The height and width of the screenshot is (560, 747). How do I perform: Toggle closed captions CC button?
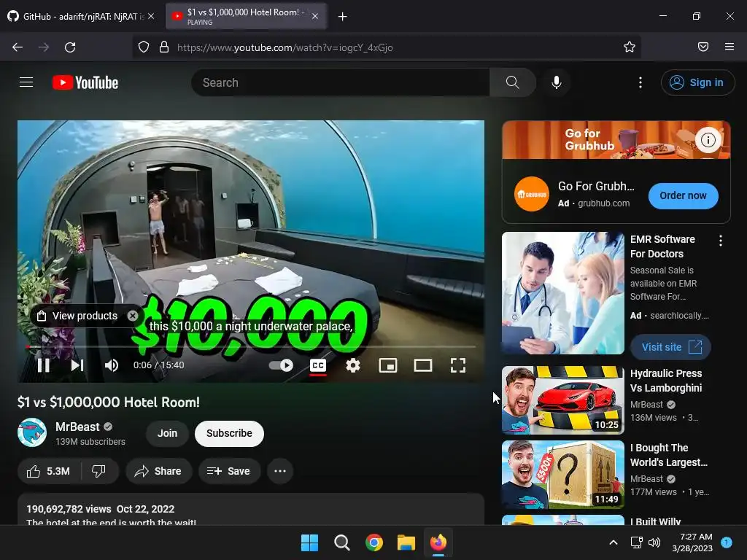318,365
